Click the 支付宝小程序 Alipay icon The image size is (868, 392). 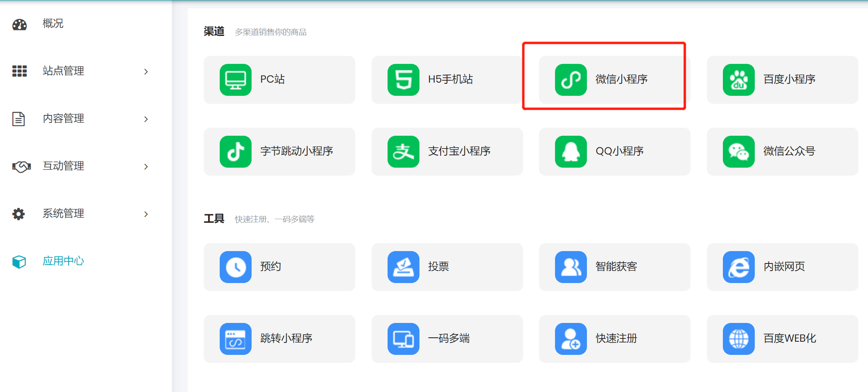(403, 152)
